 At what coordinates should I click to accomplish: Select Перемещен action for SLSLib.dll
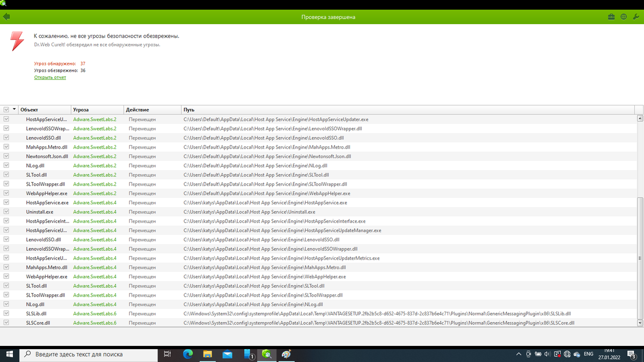click(142, 314)
